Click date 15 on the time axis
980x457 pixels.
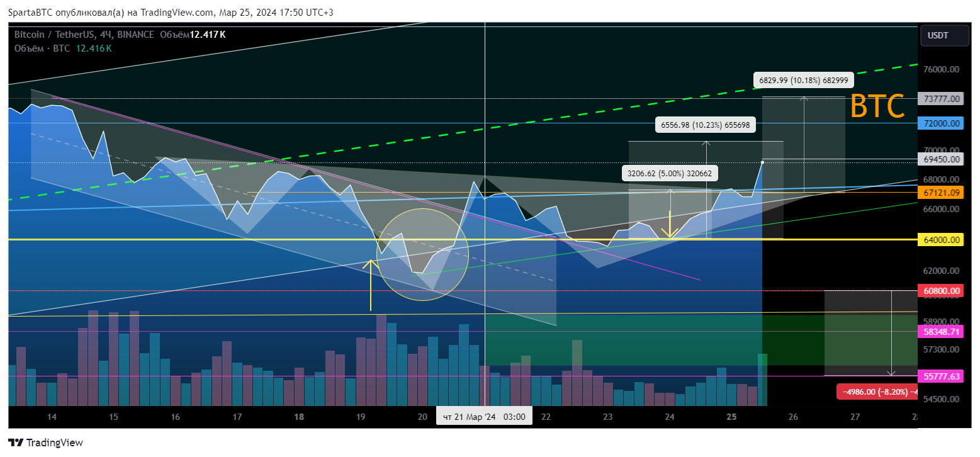(x=113, y=417)
